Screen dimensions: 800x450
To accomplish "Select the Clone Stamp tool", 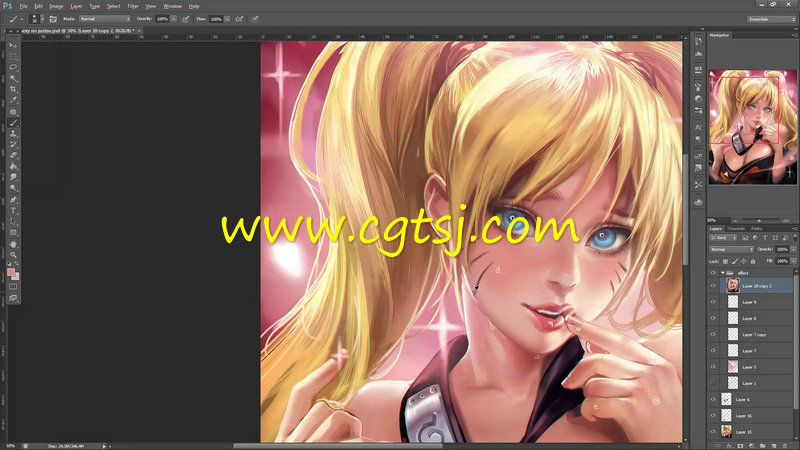I will [13, 134].
